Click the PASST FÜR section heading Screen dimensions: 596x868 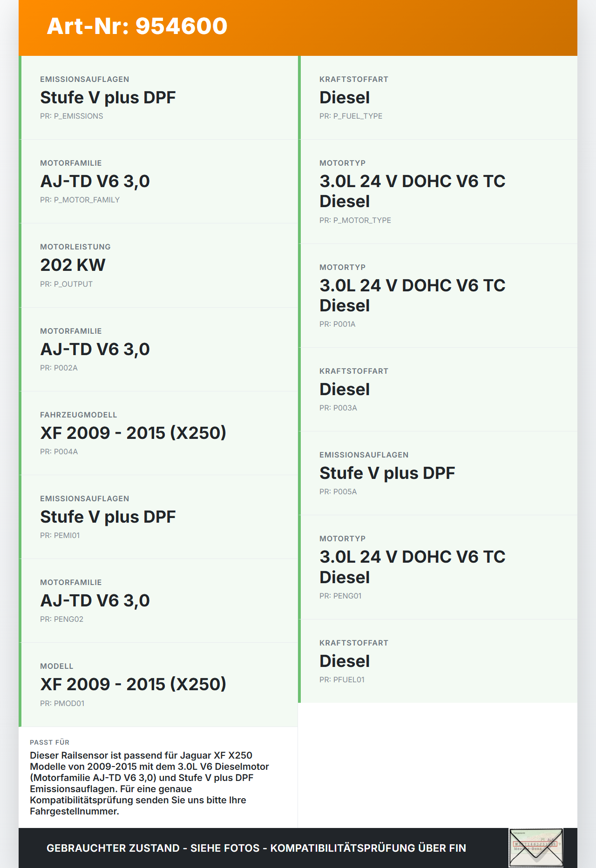coord(50,742)
